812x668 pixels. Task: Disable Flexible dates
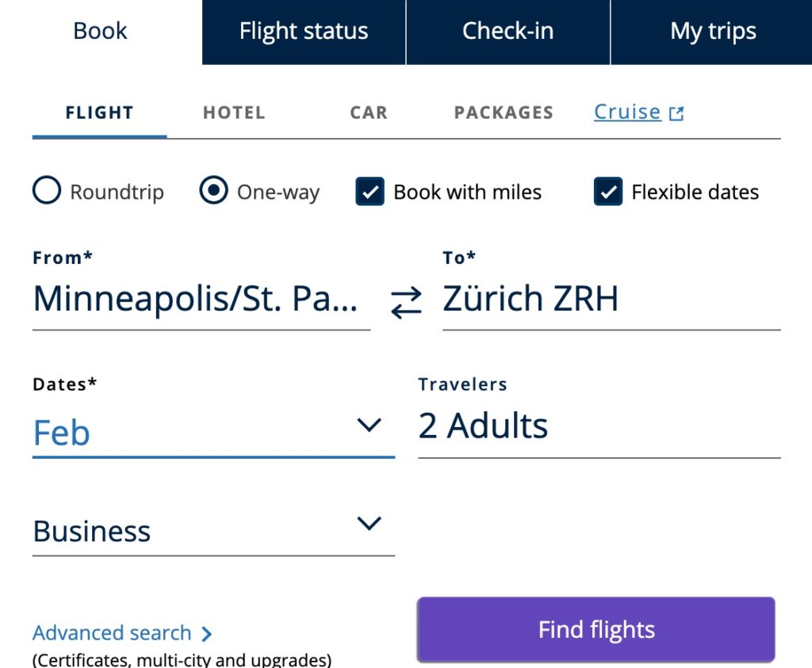[x=607, y=192]
